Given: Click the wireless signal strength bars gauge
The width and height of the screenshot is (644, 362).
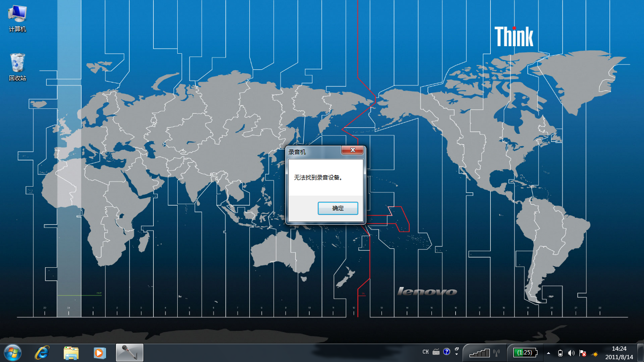Looking at the screenshot, I should pos(480,353).
